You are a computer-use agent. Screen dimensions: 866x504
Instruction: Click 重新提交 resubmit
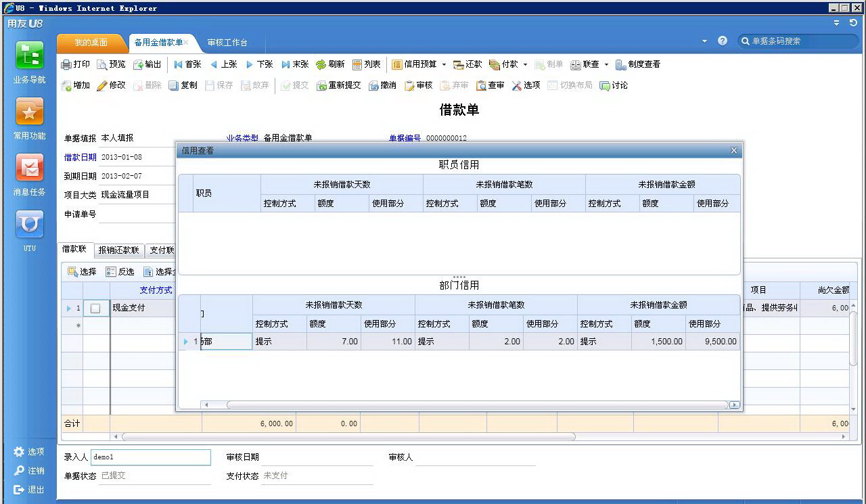(x=338, y=85)
